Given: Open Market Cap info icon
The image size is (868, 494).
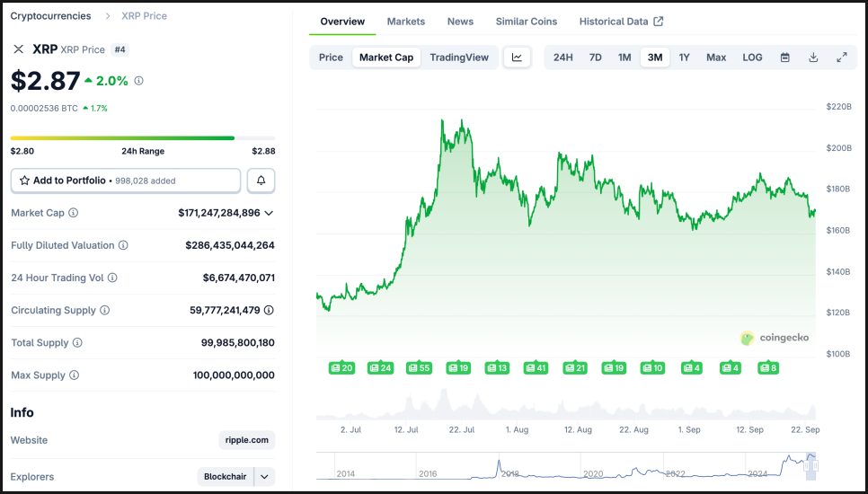Looking at the screenshot, I should point(73,213).
